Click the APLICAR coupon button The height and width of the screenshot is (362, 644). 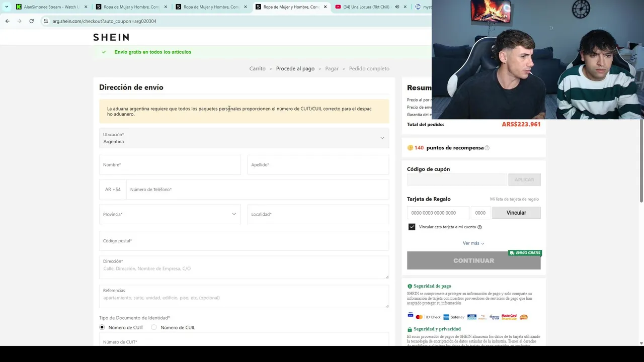tap(524, 179)
